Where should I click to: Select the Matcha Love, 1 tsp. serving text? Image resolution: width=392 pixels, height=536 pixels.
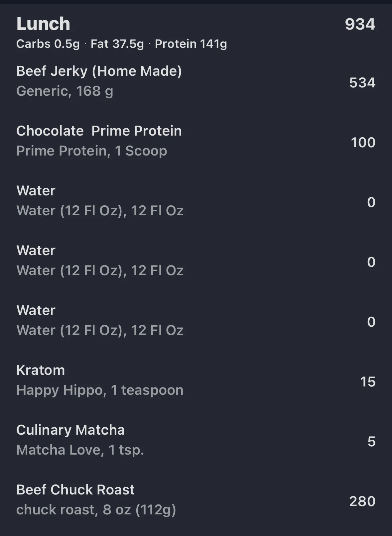tap(80, 450)
